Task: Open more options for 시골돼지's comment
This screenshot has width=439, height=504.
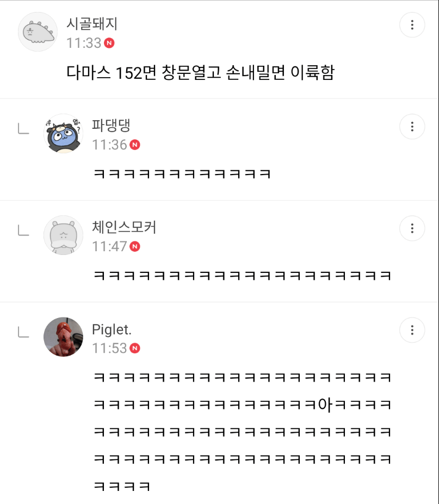Action: [x=412, y=25]
